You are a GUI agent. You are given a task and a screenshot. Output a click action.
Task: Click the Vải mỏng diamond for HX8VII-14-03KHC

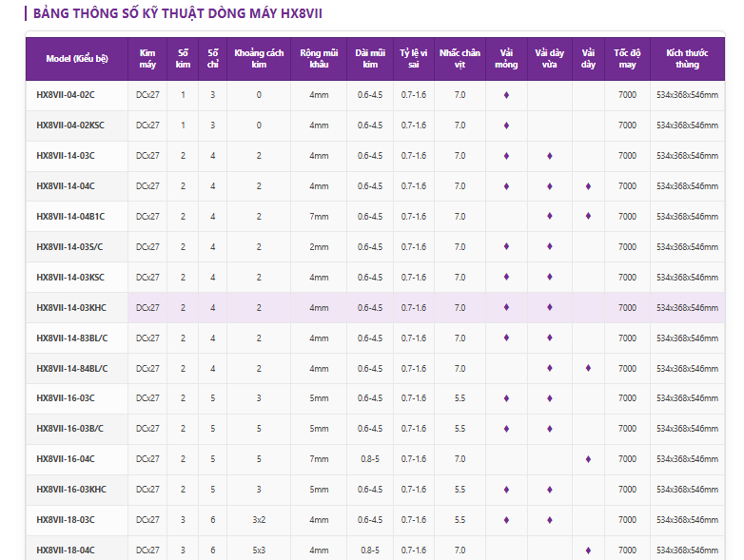pos(506,307)
